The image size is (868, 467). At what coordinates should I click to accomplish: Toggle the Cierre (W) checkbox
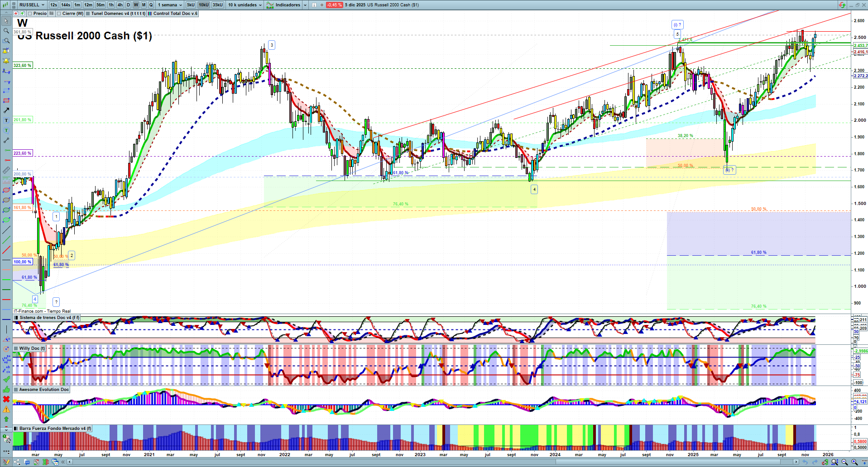(x=59, y=14)
